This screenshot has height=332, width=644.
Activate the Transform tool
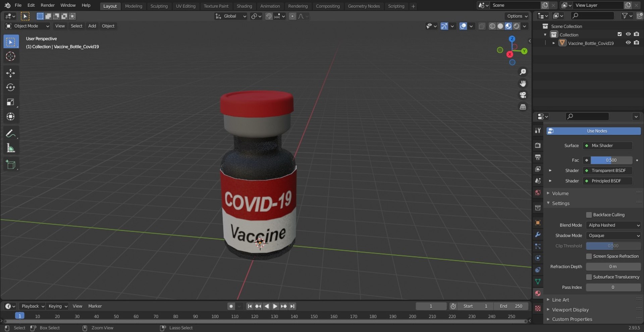click(11, 117)
